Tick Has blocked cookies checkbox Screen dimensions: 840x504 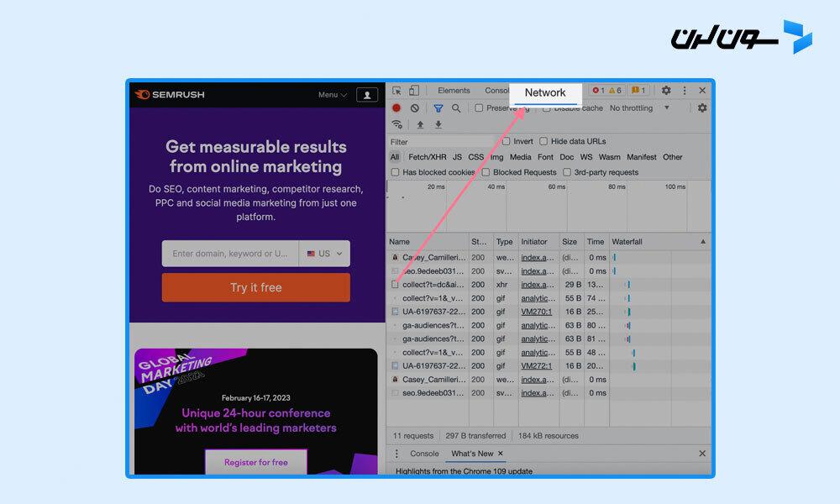(395, 172)
